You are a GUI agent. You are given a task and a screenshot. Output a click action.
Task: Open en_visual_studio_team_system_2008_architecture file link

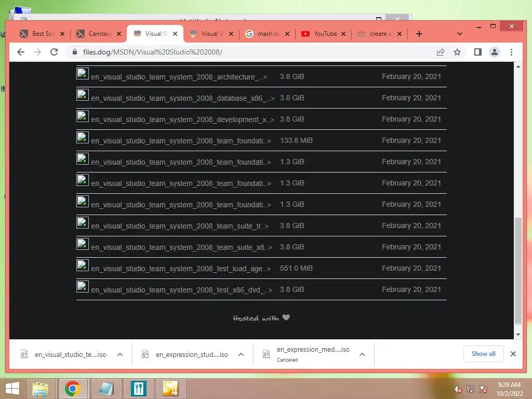(179, 77)
